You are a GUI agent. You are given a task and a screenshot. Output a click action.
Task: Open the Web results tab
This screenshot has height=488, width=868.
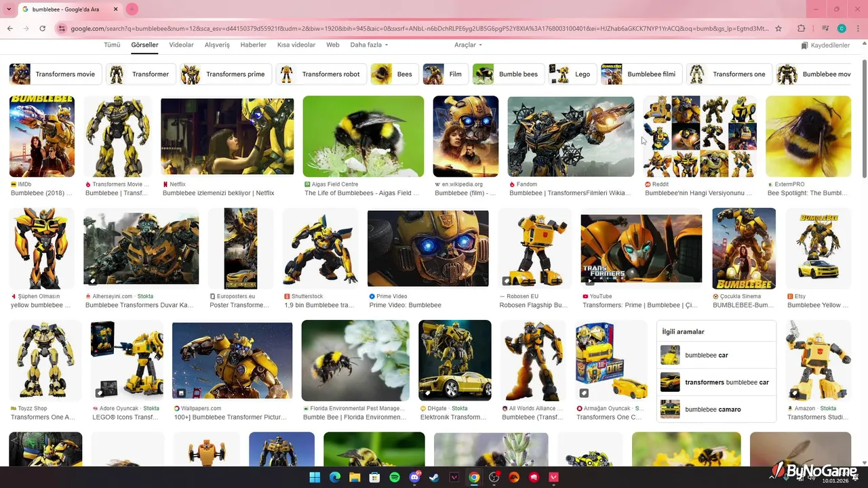[333, 45]
